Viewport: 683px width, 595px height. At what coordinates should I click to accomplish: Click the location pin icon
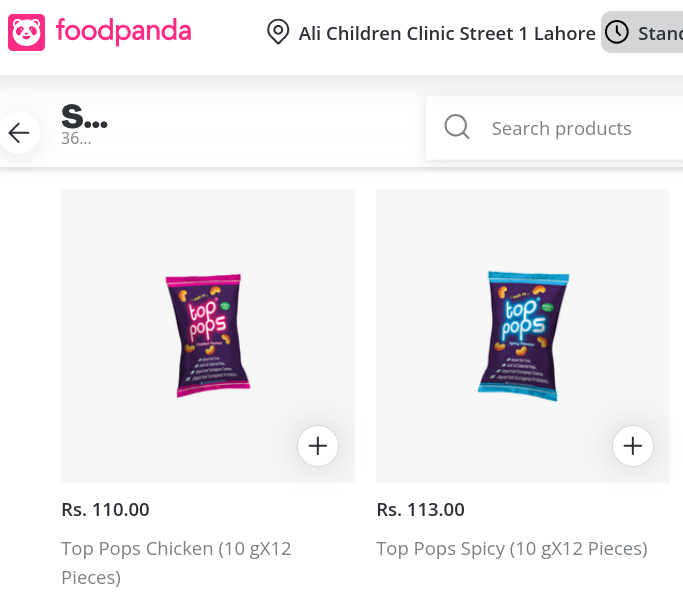tap(278, 33)
